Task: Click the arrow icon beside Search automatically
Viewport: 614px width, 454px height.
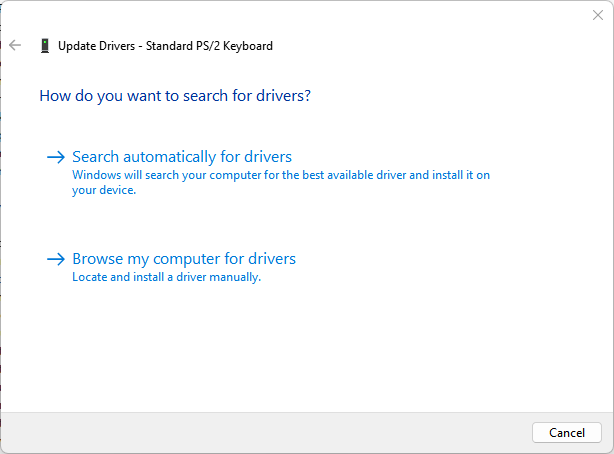Action: tap(56, 157)
